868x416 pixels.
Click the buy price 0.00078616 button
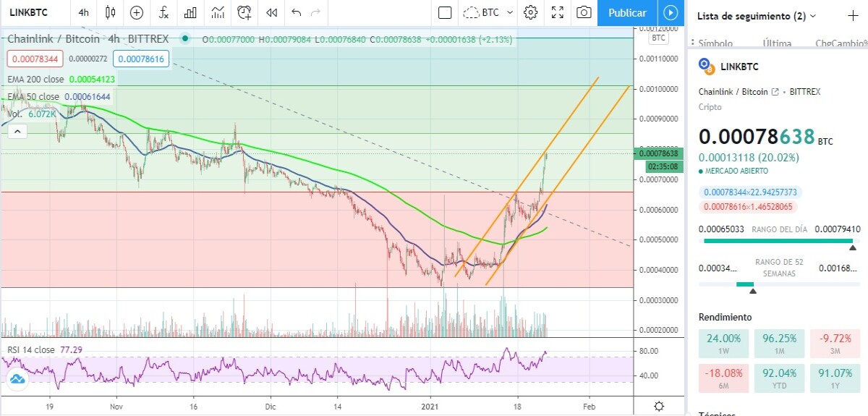click(142, 59)
